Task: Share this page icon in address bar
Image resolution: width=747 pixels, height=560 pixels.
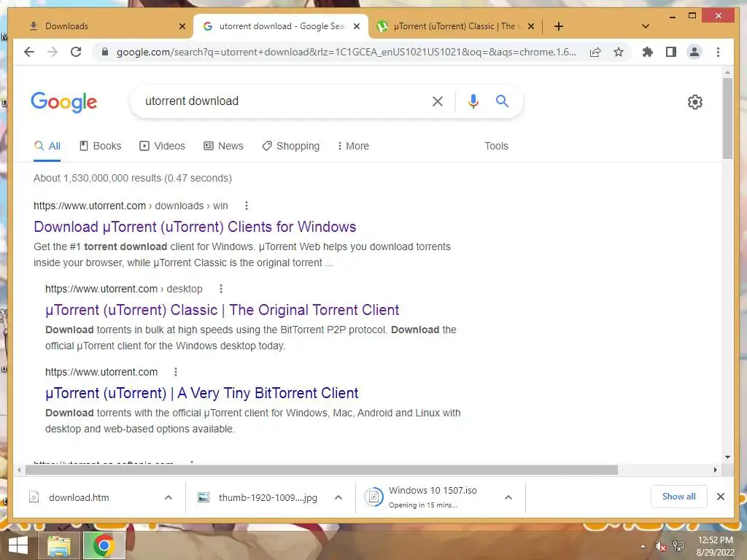Action: [x=595, y=52]
